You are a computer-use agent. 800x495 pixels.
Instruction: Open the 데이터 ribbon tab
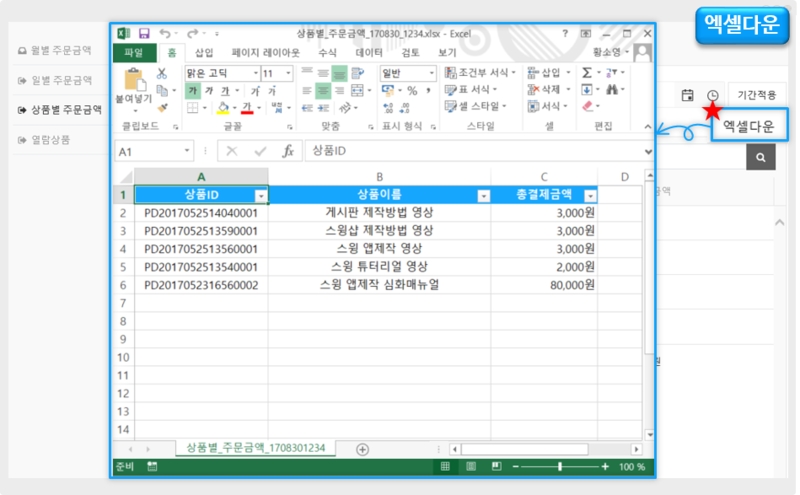[x=369, y=53]
